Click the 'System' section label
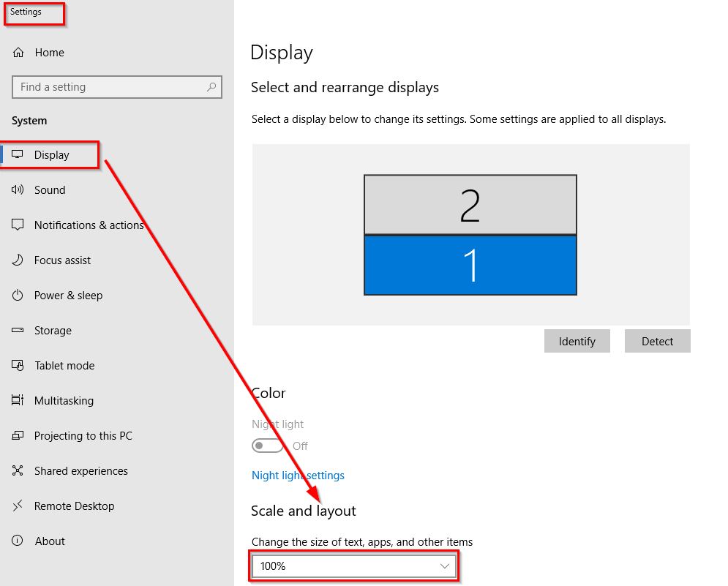Image resolution: width=728 pixels, height=586 pixels. (29, 121)
